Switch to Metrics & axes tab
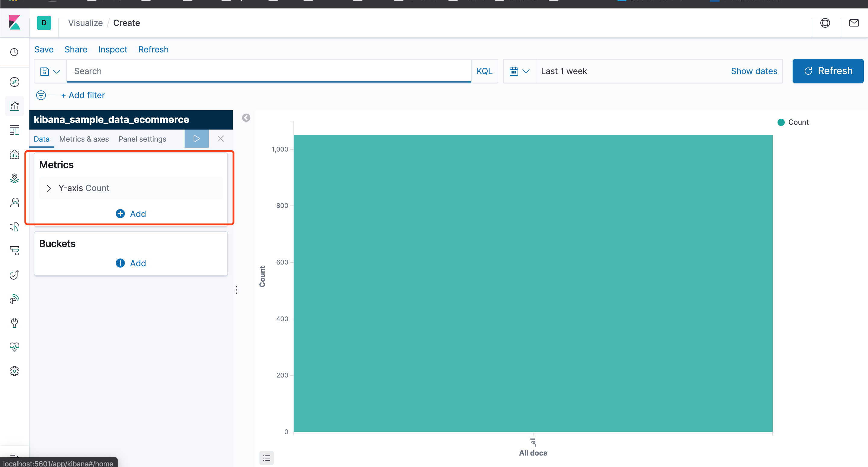Viewport: 868px width, 467px height. point(84,139)
